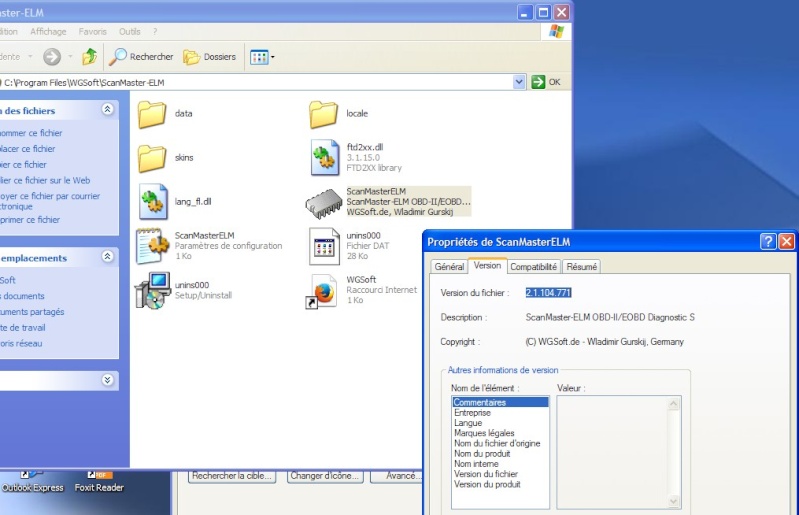Collapse the file tasks panel
The width and height of the screenshot is (799, 515).
coord(108,109)
